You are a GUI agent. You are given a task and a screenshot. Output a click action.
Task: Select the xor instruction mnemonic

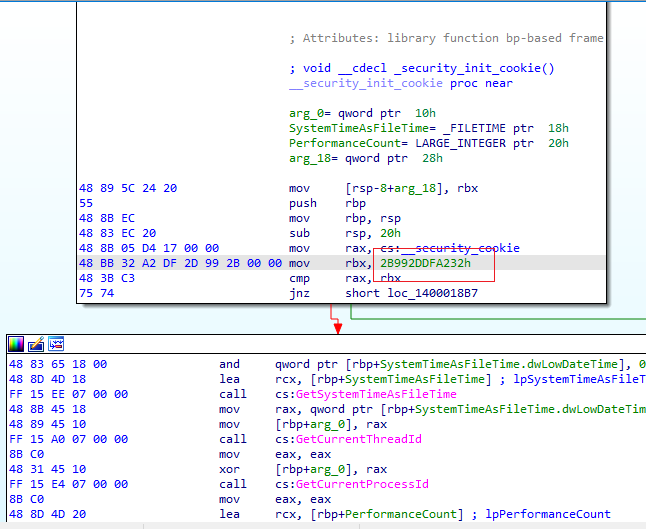click(x=229, y=469)
